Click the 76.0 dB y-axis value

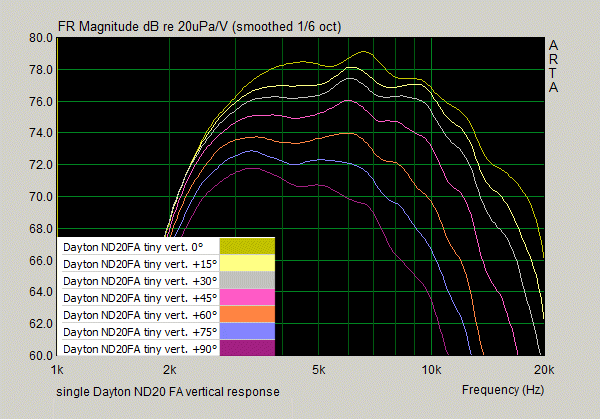pos(41,102)
